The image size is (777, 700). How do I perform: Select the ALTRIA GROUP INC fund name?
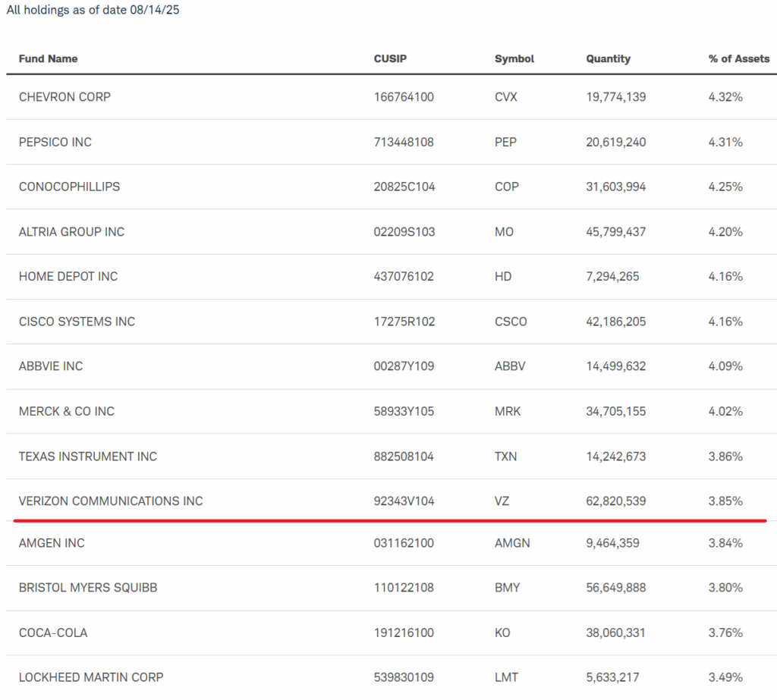71,231
